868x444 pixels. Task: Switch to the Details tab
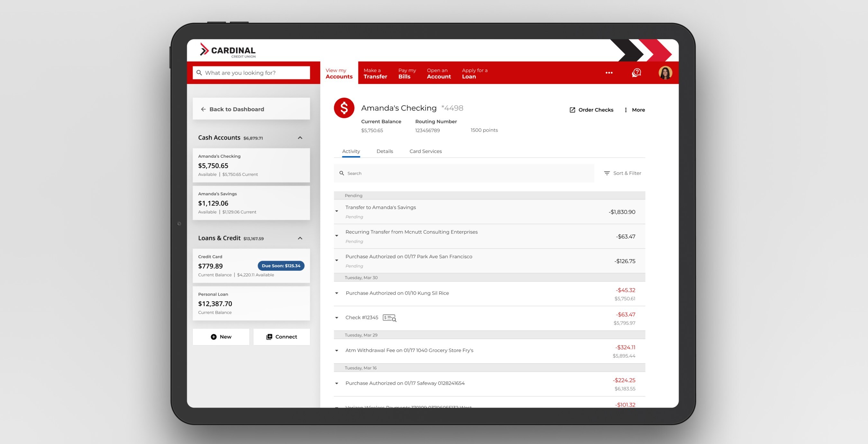coord(385,151)
